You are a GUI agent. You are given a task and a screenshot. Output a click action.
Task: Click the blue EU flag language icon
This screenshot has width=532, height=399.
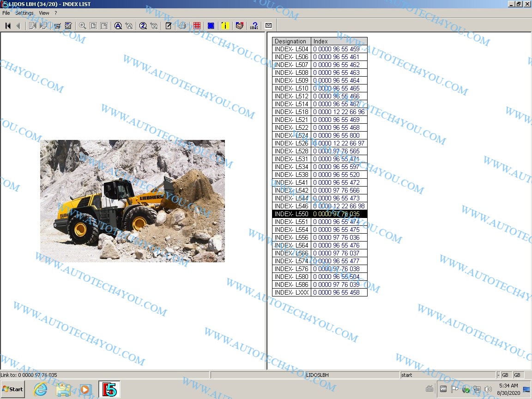click(211, 26)
